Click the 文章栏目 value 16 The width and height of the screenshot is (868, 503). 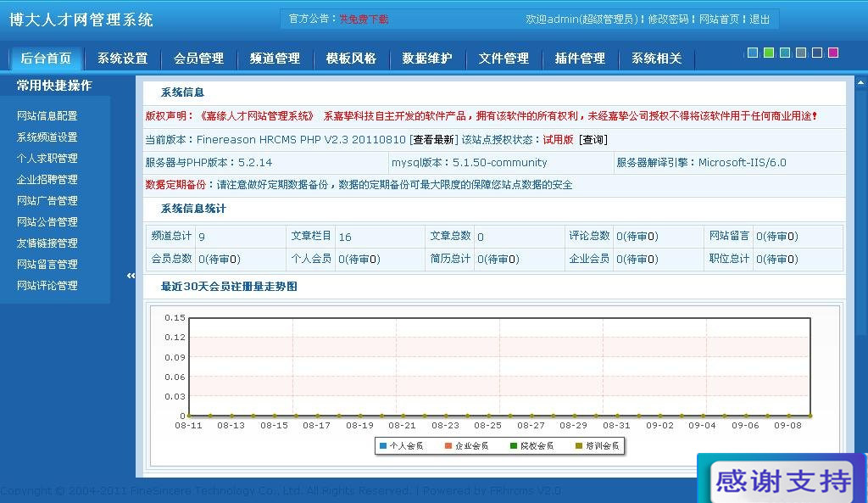[x=345, y=237]
